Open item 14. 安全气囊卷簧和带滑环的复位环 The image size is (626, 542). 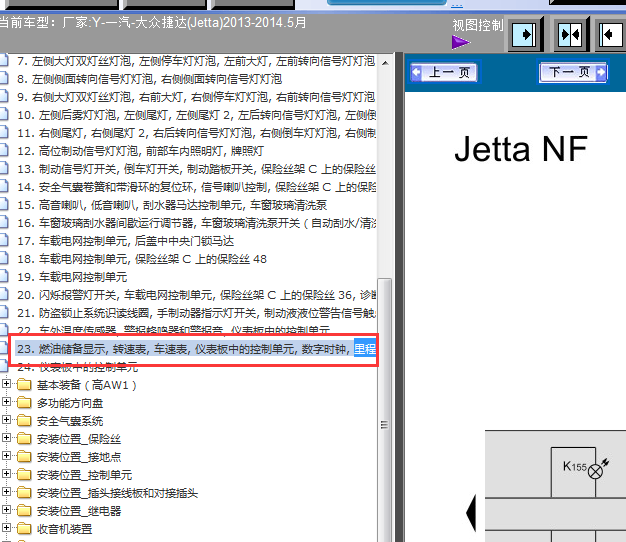click(x=196, y=187)
